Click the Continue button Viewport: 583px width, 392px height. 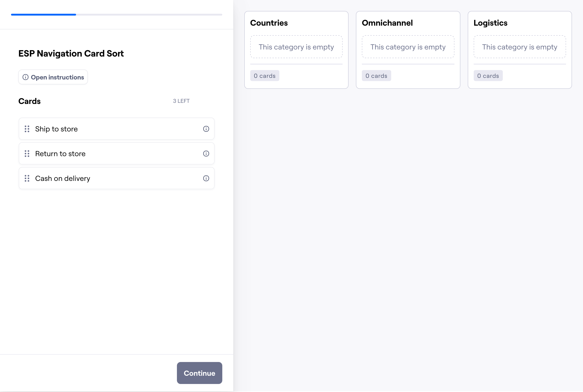click(199, 373)
